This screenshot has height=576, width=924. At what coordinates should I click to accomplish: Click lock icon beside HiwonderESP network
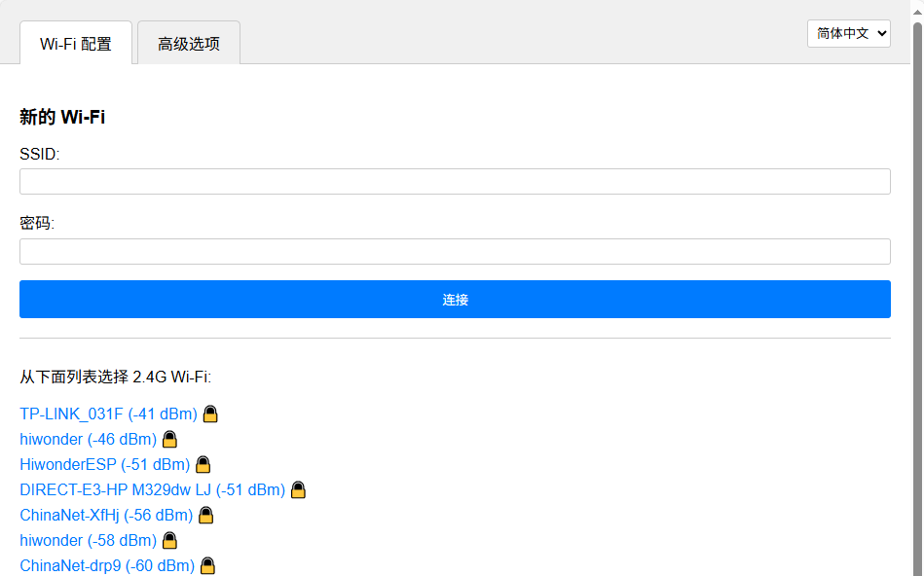pyautogui.click(x=203, y=464)
